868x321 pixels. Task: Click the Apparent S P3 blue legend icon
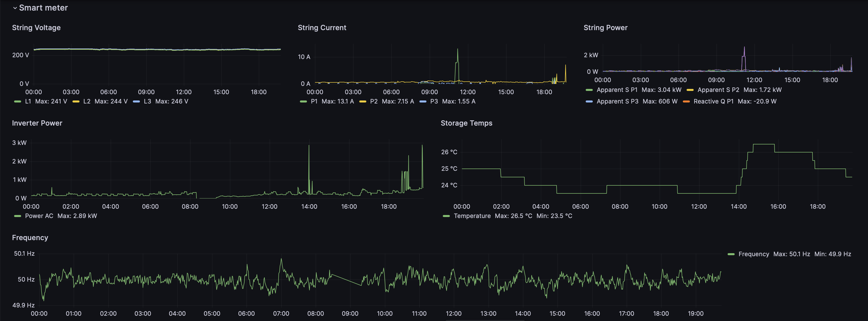589,101
